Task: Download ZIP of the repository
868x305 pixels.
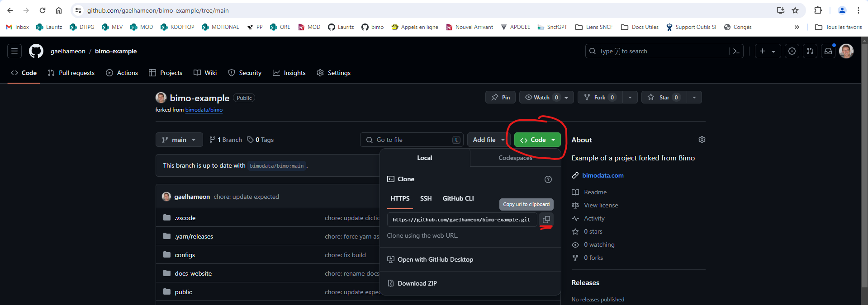Action: [412, 283]
